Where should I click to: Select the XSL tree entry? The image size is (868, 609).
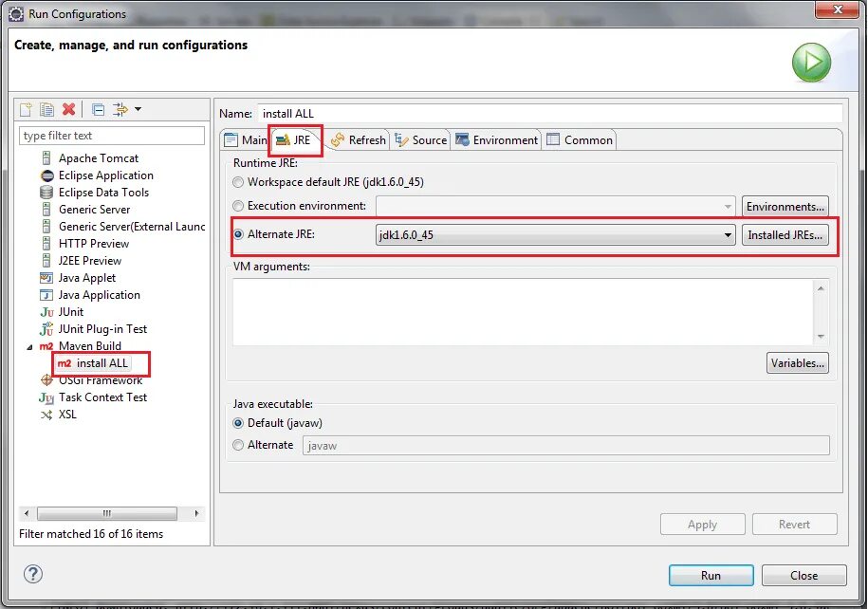(x=67, y=415)
